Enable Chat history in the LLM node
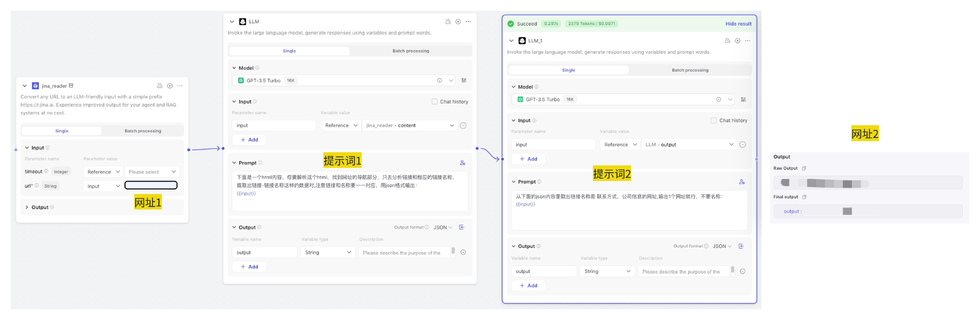Viewport: 980px width, 320px height. point(435,102)
